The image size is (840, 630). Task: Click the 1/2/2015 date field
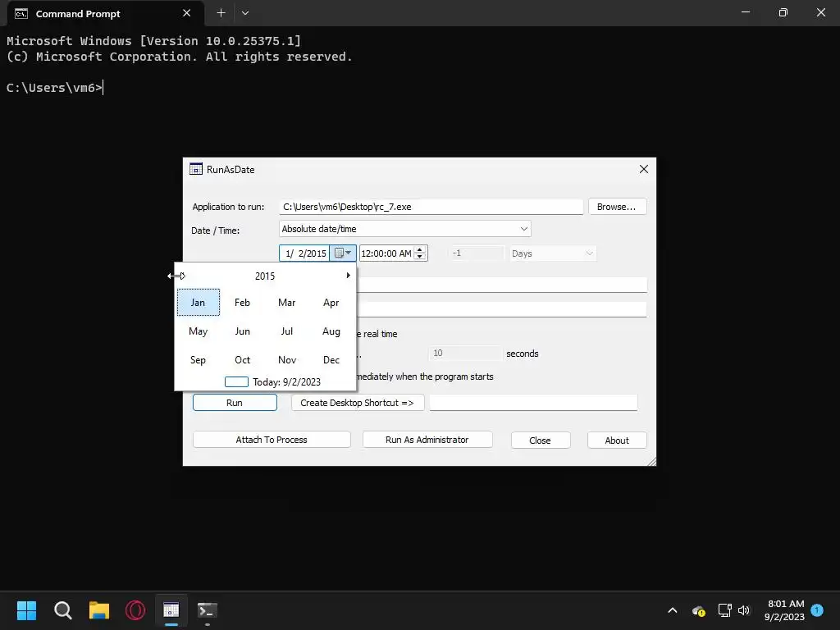[x=305, y=253]
